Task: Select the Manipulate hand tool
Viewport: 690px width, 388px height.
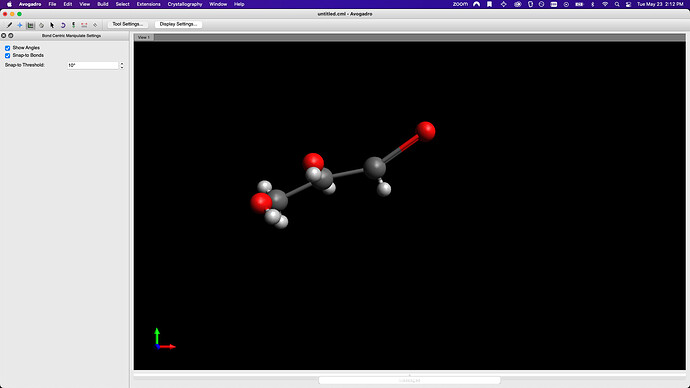Action: pos(41,25)
